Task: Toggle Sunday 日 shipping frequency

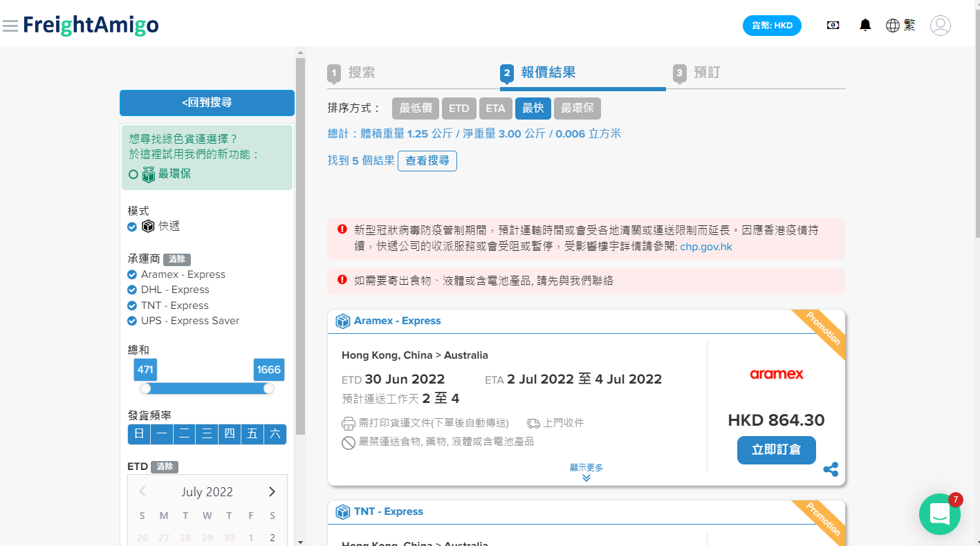Action: 139,434
